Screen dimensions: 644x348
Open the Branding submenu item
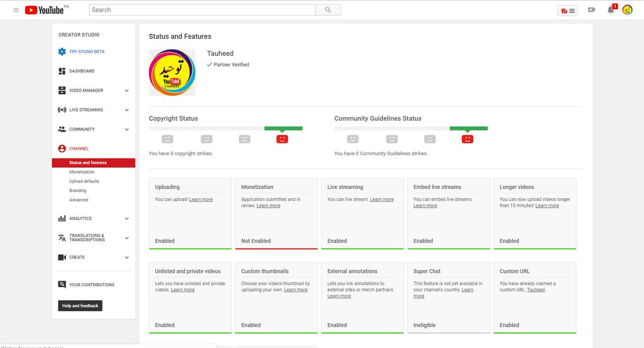coord(78,191)
